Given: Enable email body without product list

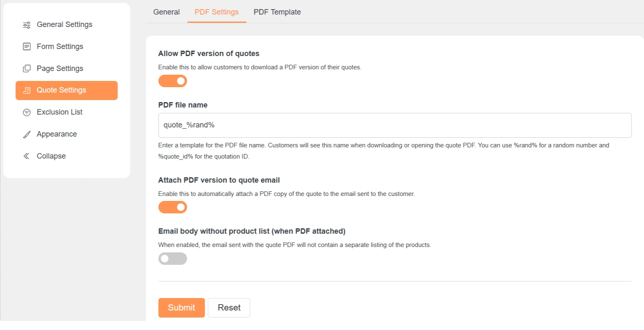Looking at the screenshot, I should pyautogui.click(x=173, y=259).
